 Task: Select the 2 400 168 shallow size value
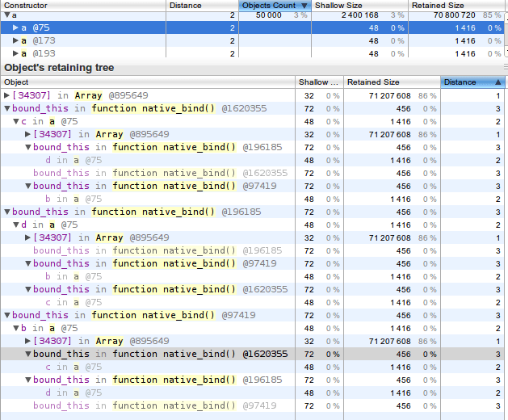pos(359,15)
